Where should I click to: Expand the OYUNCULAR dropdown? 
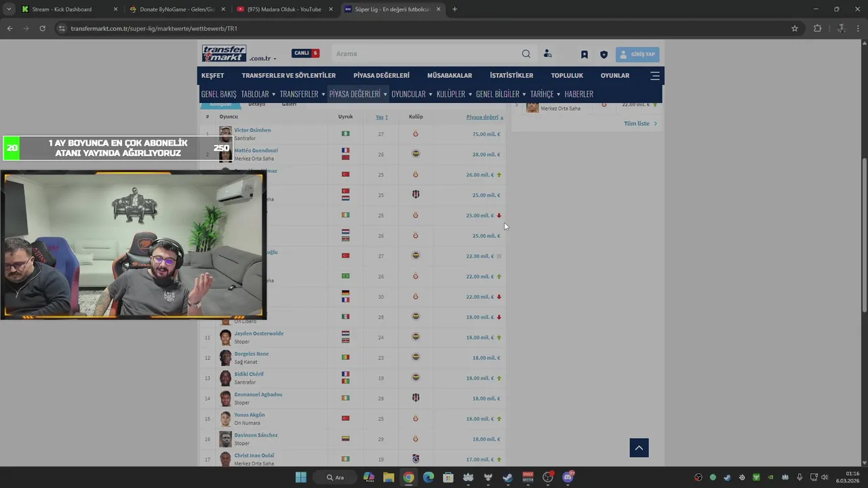(412, 94)
